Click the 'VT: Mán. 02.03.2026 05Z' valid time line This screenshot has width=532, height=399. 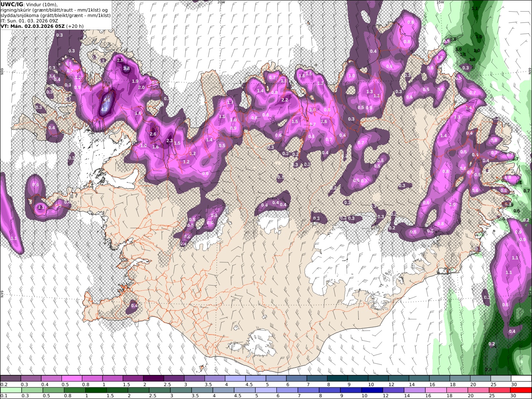pyautogui.click(x=42, y=26)
